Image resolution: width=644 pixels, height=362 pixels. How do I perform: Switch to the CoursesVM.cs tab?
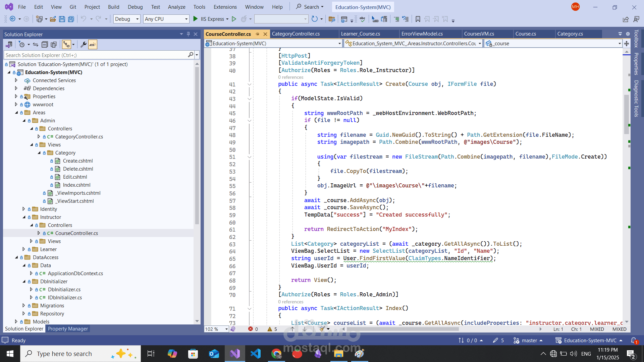click(479, 34)
